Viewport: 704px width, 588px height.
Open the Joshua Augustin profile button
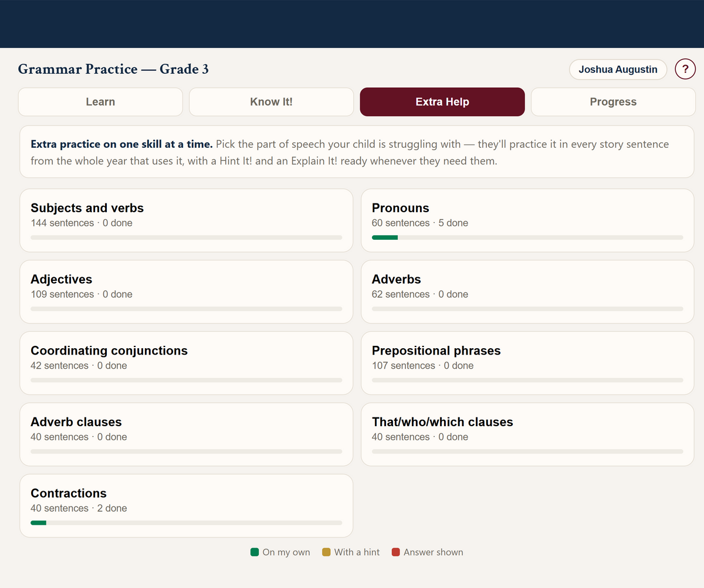(618, 69)
